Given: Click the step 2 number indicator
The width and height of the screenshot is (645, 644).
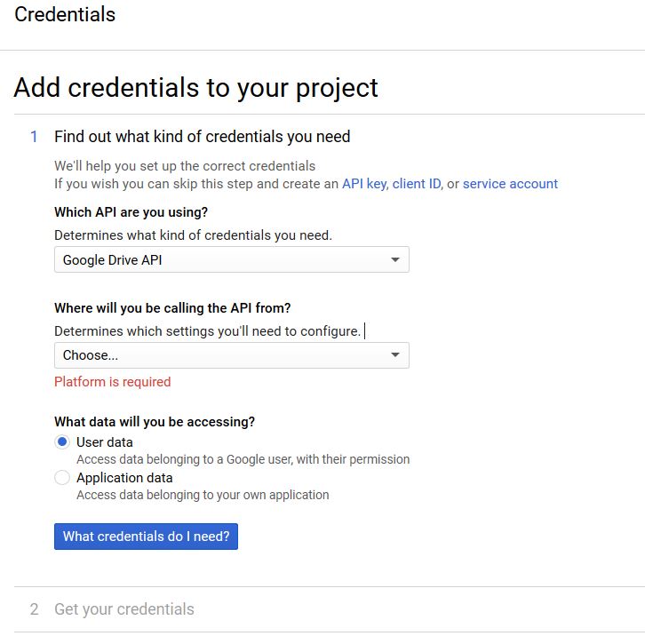Looking at the screenshot, I should [35, 609].
